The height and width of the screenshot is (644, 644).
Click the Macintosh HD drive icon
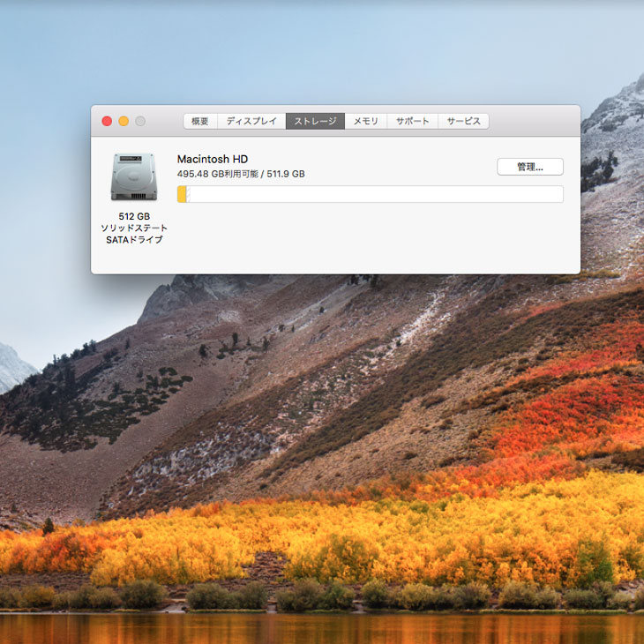click(x=134, y=176)
